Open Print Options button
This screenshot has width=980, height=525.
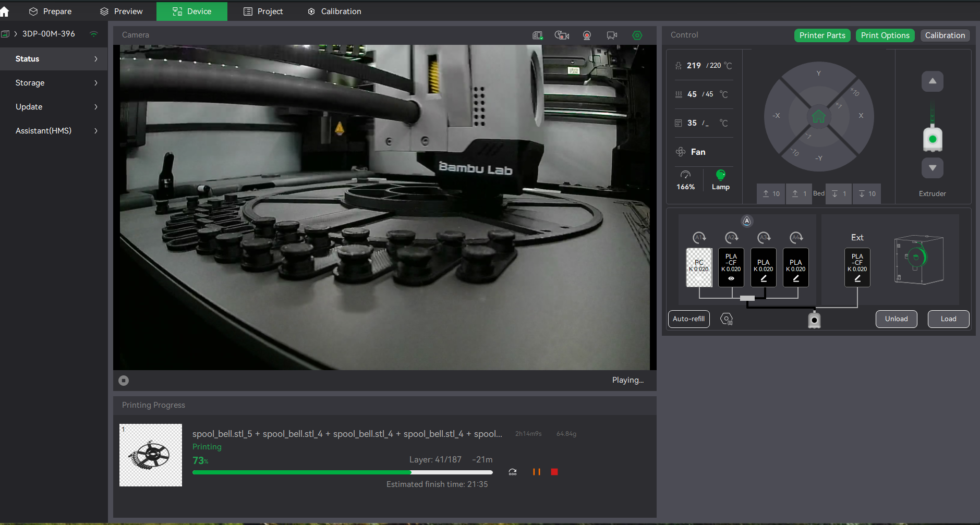point(885,35)
